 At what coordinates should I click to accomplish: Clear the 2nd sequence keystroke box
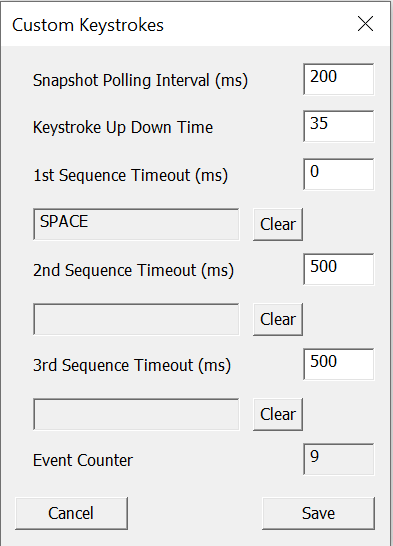pyautogui.click(x=278, y=319)
